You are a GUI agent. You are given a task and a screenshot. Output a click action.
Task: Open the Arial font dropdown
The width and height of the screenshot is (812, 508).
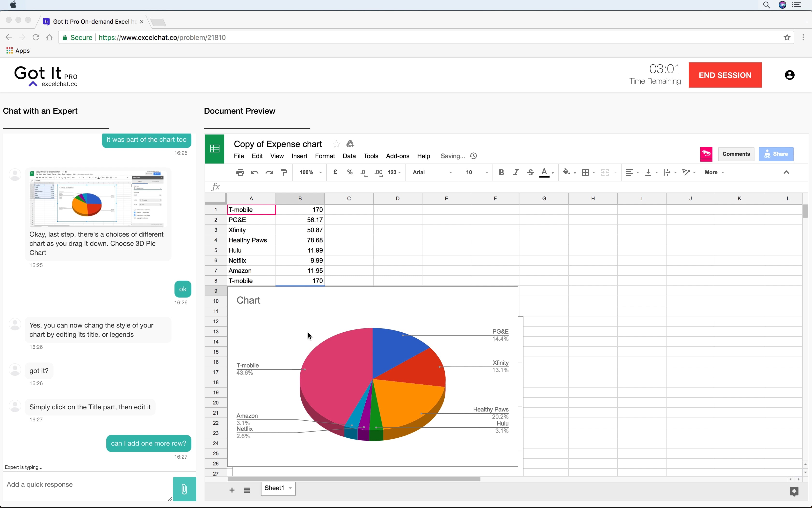point(432,172)
